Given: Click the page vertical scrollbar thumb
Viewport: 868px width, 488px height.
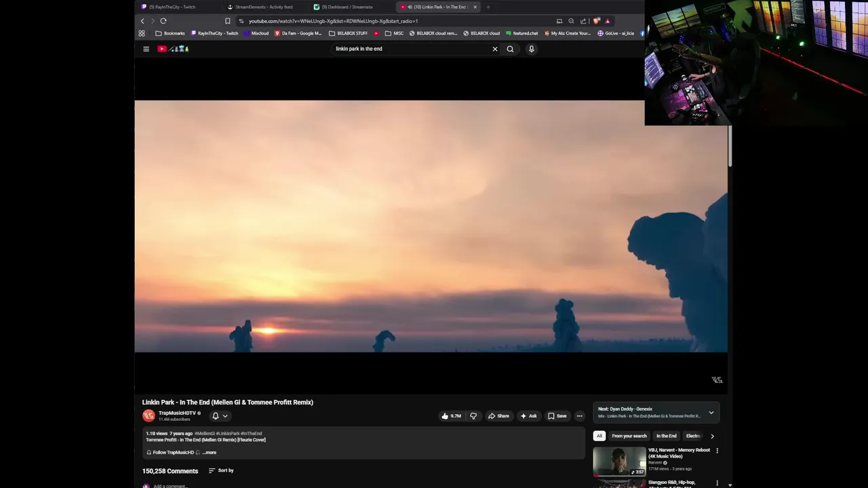Looking at the screenshot, I should tap(730, 146).
